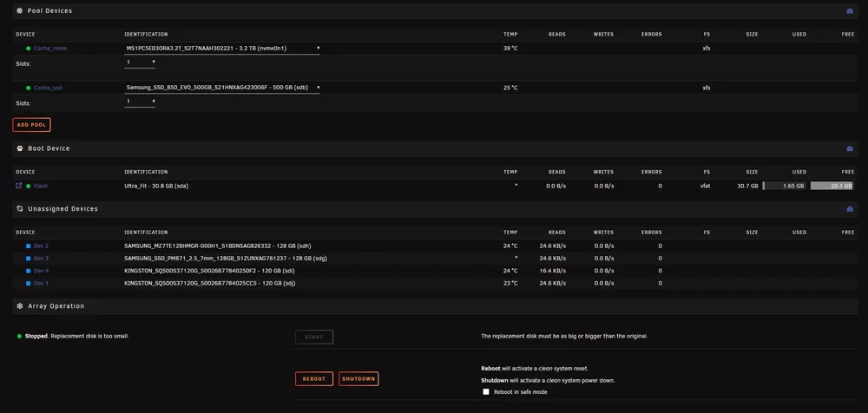Click the blue square indicator for Dev 4
This screenshot has width=868, height=413.
(29, 271)
